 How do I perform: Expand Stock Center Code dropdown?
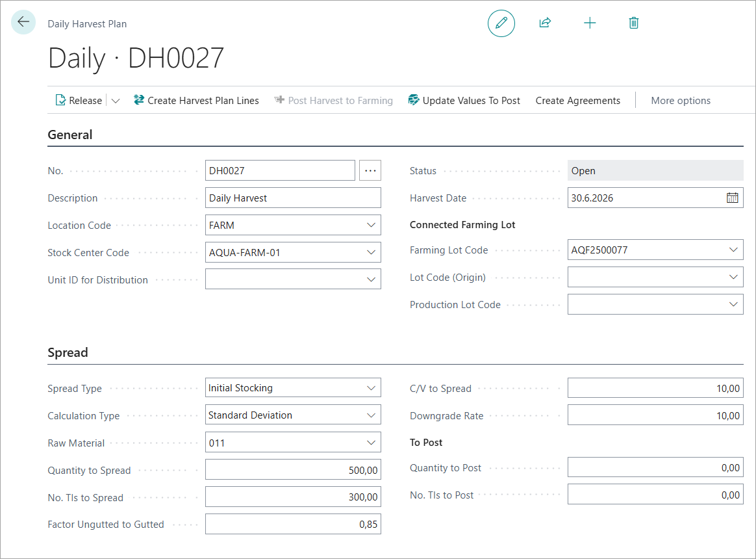point(371,252)
